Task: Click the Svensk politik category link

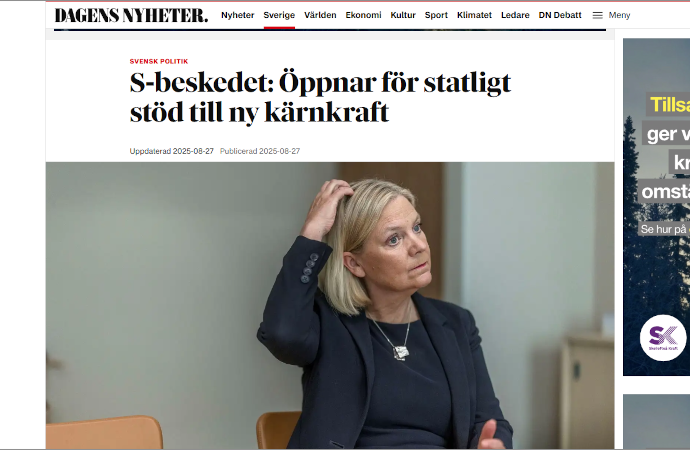Action: point(158,62)
